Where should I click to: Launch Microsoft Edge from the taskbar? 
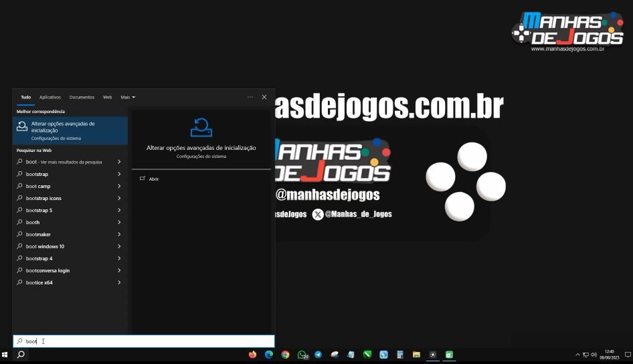click(x=269, y=355)
